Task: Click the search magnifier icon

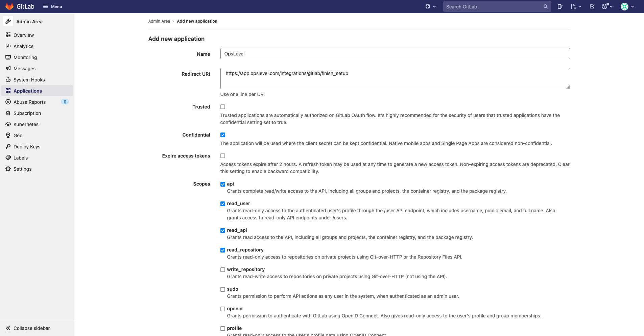Action: (x=545, y=6)
